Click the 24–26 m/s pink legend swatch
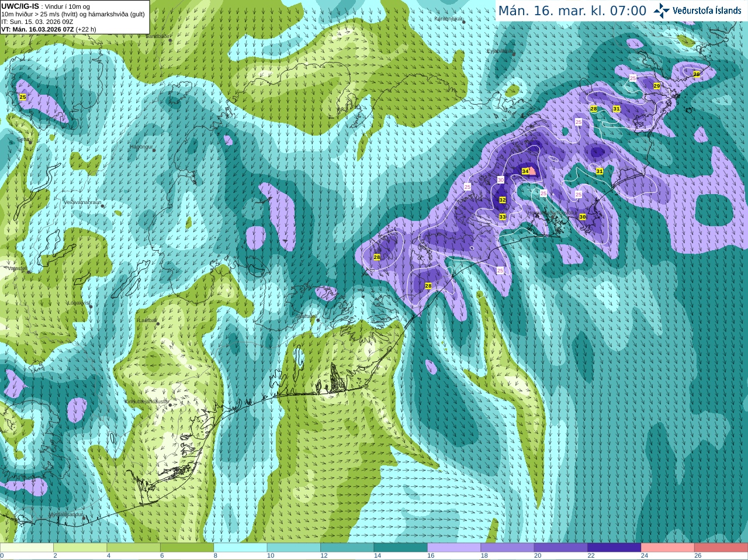 (667, 547)
